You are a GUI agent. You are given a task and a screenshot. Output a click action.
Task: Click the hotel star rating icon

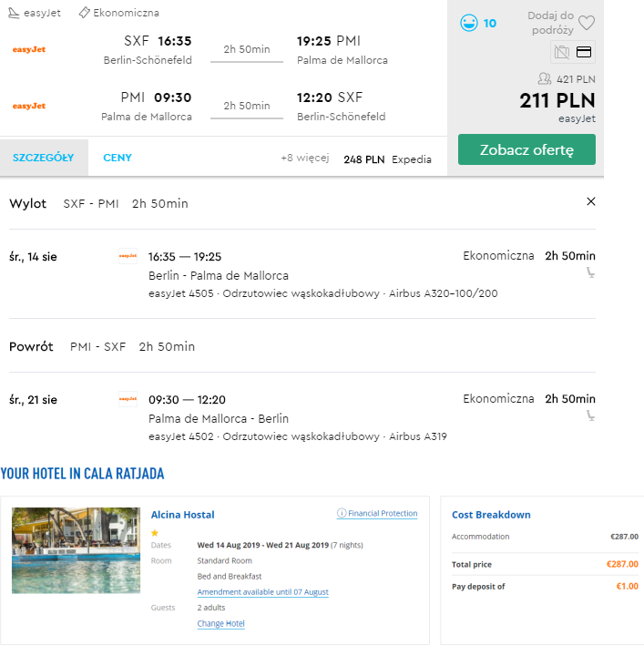(155, 533)
